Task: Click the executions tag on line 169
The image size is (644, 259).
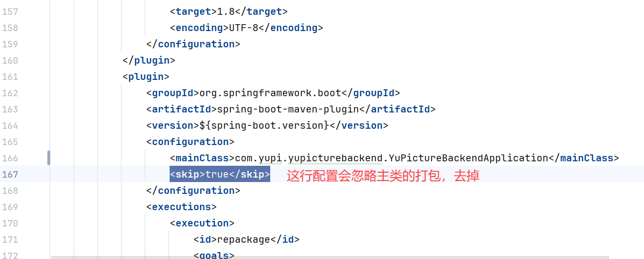Action: [181, 207]
